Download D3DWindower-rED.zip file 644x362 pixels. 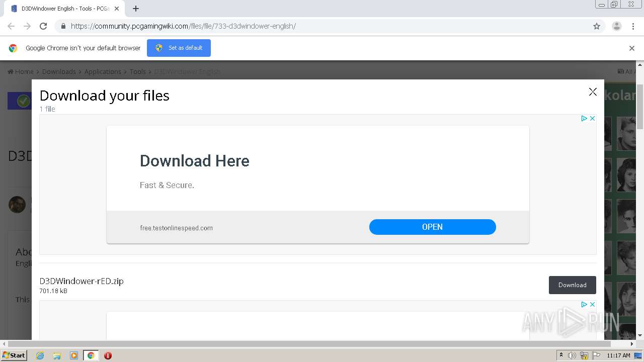click(x=573, y=285)
